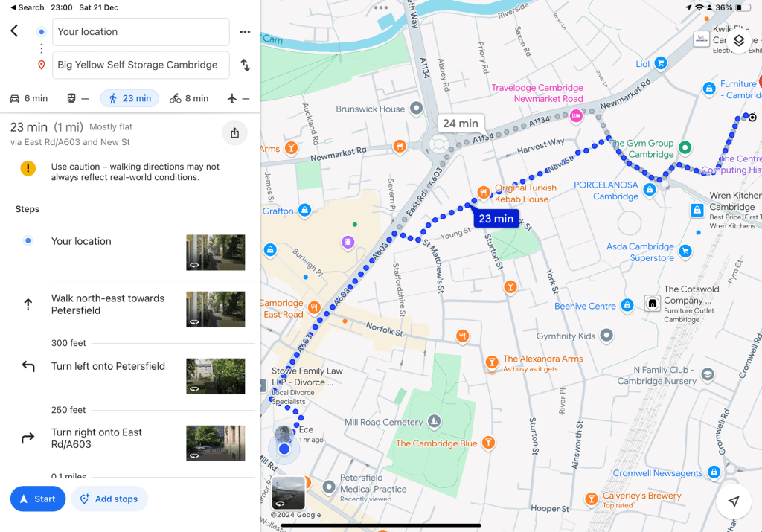Select the cycling 8 min travel mode
This screenshot has width=762, height=532.
click(189, 99)
